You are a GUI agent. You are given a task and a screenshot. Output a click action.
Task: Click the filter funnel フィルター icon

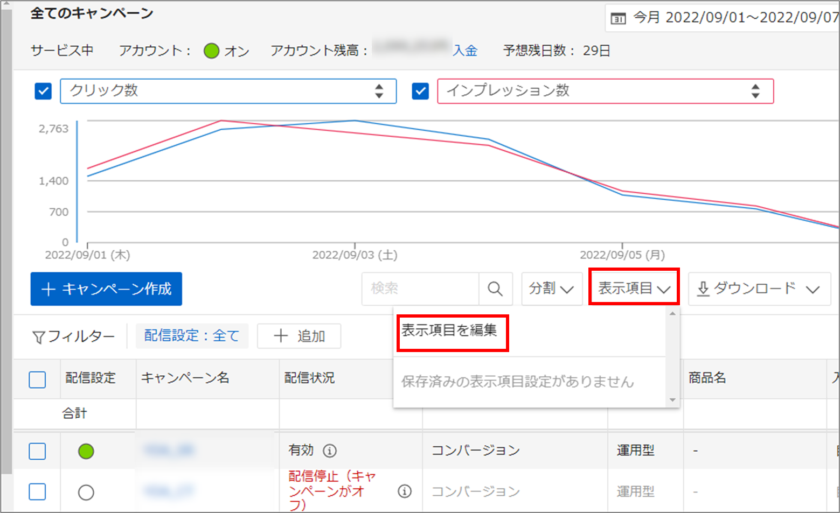(x=39, y=337)
